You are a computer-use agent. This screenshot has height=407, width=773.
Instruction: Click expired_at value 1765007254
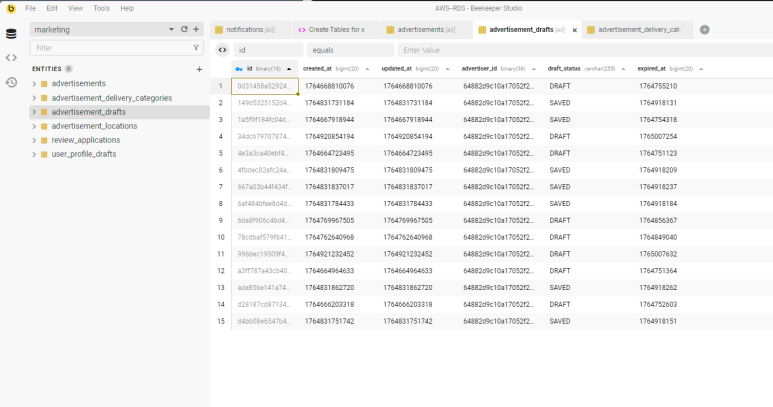(658, 136)
